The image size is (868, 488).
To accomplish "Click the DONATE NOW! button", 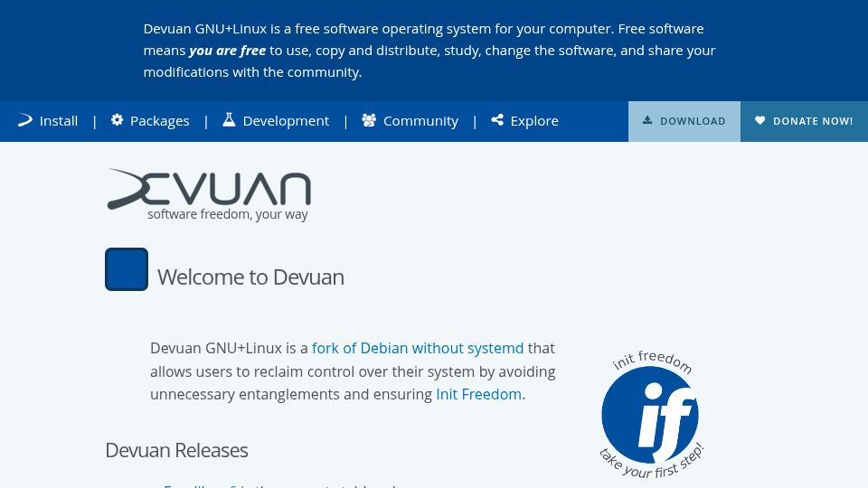I will [x=805, y=121].
